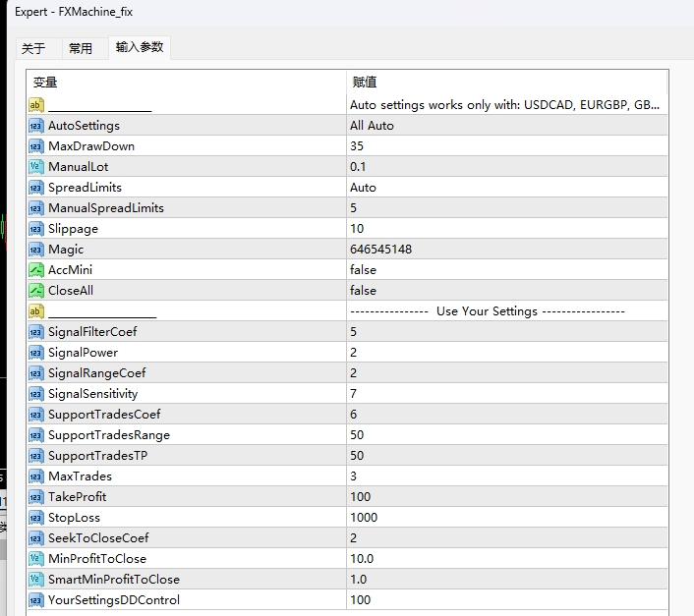This screenshot has height=616, width=694.
Task: Click the MaxTrades row icon
Action: pos(36,476)
